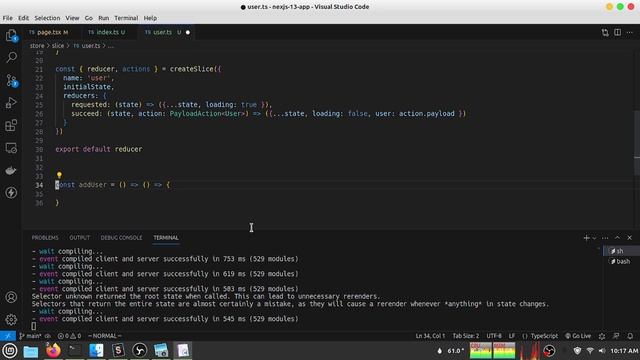Open the system menu button in taskbar
Viewport: 640px width, 360px height.
(x=9, y=351)
